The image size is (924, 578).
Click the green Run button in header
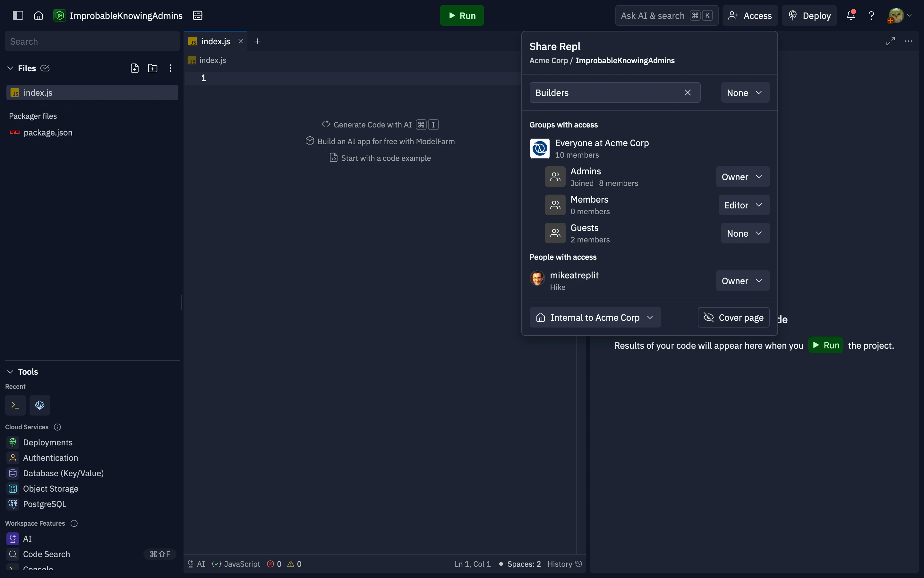point(462,15)
